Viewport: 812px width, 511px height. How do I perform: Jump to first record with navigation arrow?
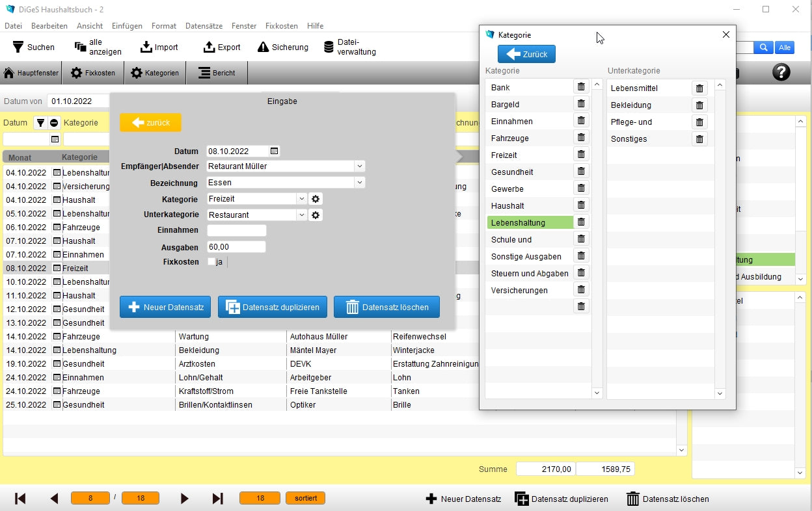pos(20,499)
